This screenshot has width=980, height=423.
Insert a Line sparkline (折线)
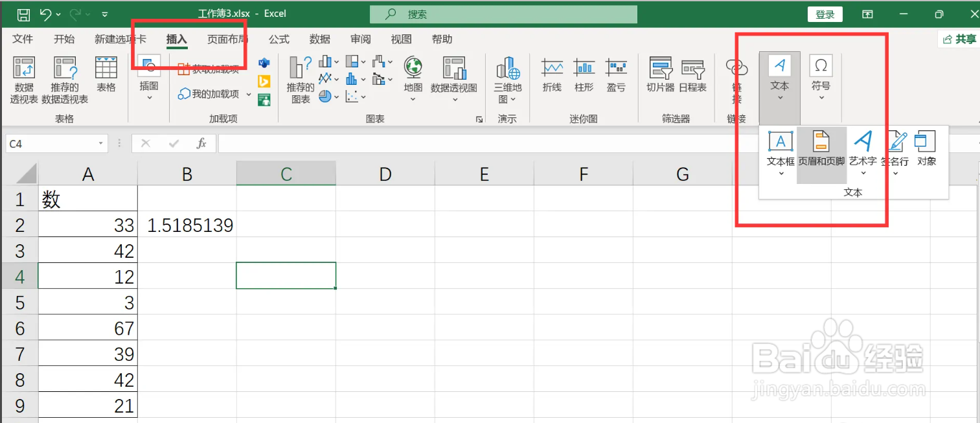552,75
